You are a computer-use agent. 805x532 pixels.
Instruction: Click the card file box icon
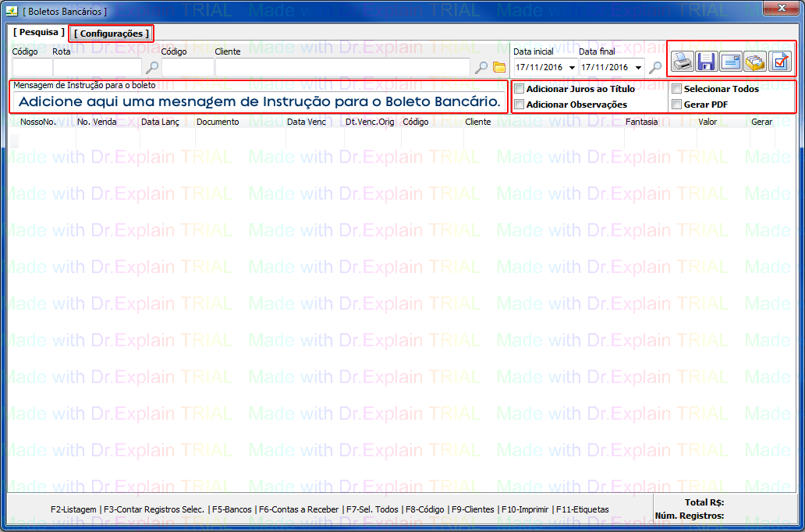tap(755, 62)
